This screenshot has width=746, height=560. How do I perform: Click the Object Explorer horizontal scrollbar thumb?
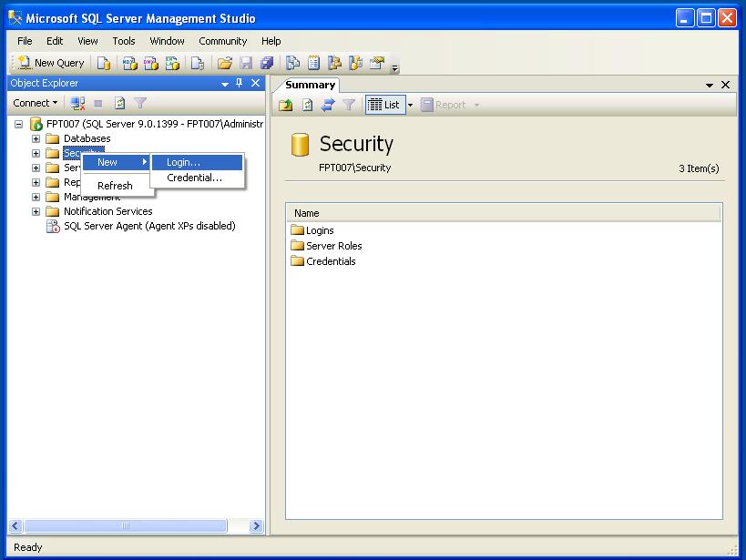126,525
